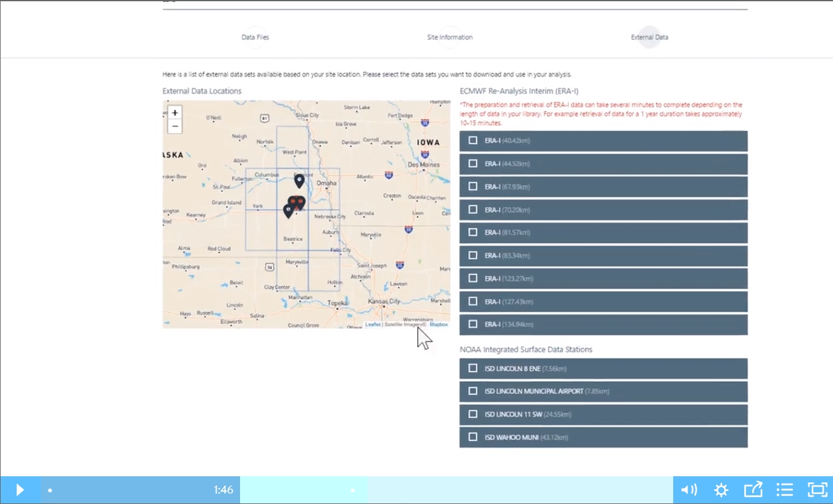Image resolution: width=833 pixels, height=504 pixels.
Task: Open the video chapters list icon
Action: click(785, 490)
